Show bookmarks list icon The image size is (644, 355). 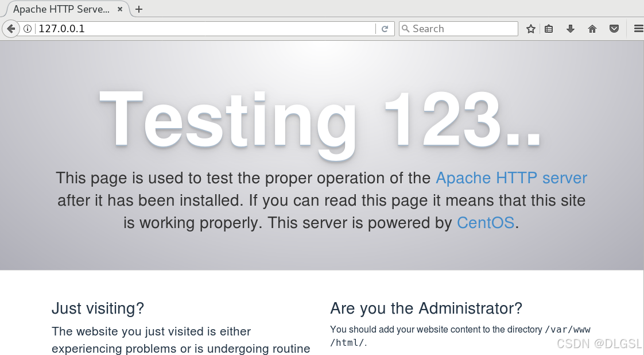[x=549, y=29]
